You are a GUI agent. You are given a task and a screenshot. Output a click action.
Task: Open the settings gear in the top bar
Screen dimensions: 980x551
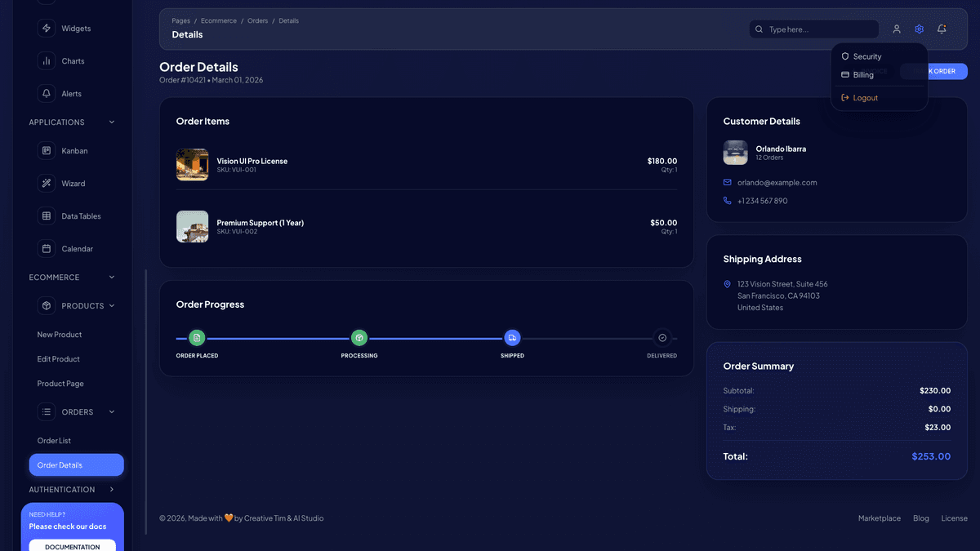point(919,29)
